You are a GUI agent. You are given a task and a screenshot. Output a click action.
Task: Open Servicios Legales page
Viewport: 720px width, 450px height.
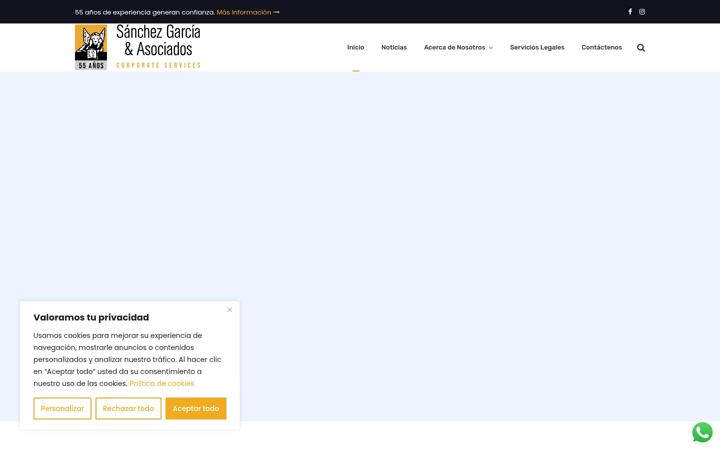[x=537, y=47]
